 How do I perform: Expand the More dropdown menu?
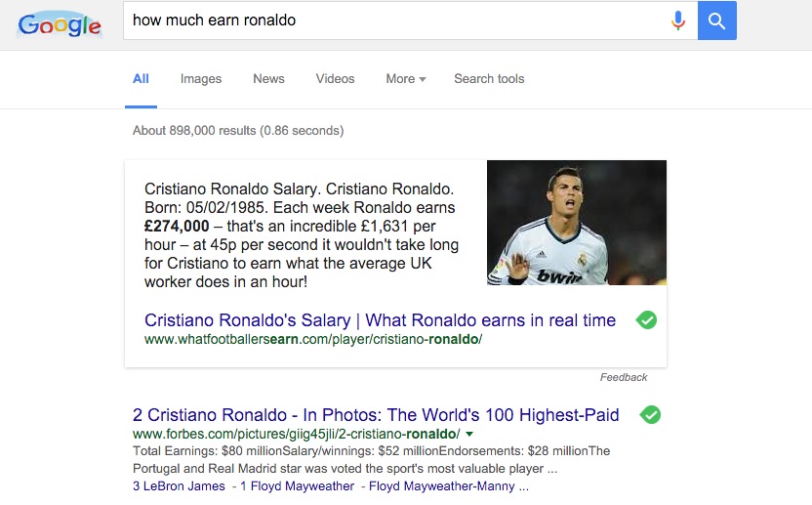(406, 79)
